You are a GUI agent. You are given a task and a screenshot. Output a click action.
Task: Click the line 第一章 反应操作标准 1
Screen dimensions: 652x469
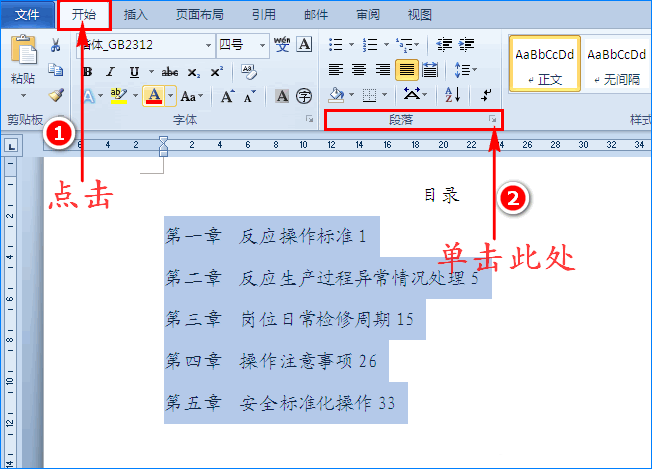click(266, 236)
